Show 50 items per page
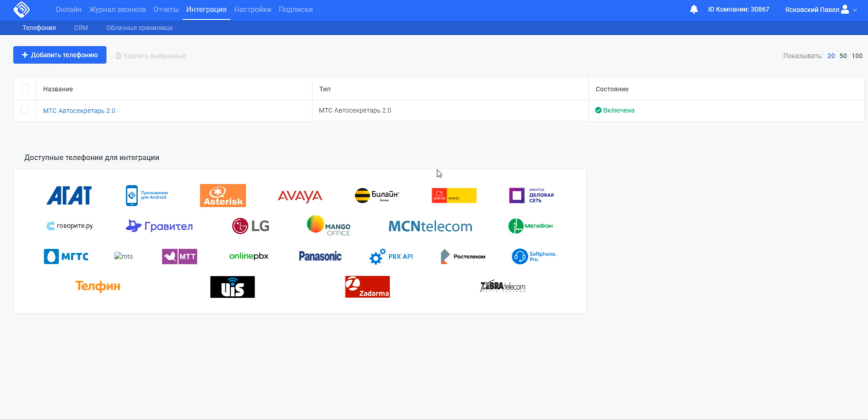868x420 pixels. pyautogui.click(x=843, y=56)
